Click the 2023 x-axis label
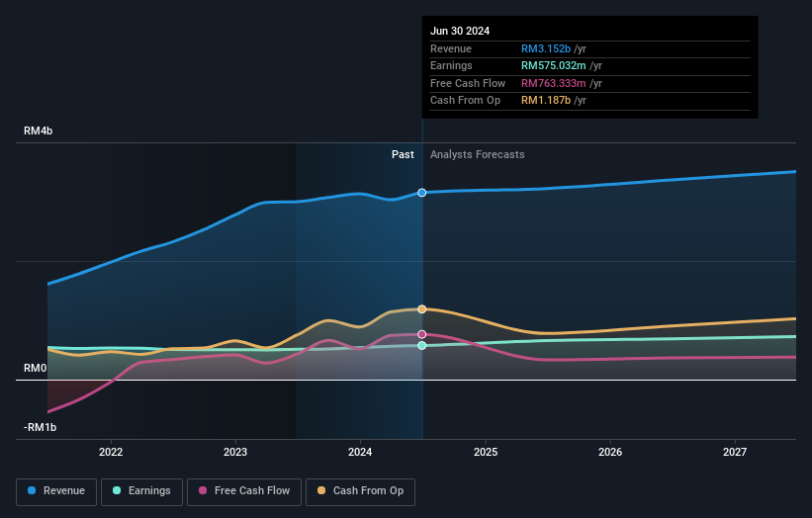Screen dimensions: 812x518 pos(235,452)
